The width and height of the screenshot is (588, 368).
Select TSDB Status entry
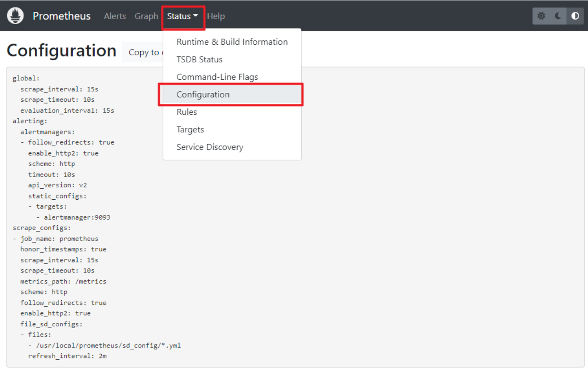(x=232, y=60)
